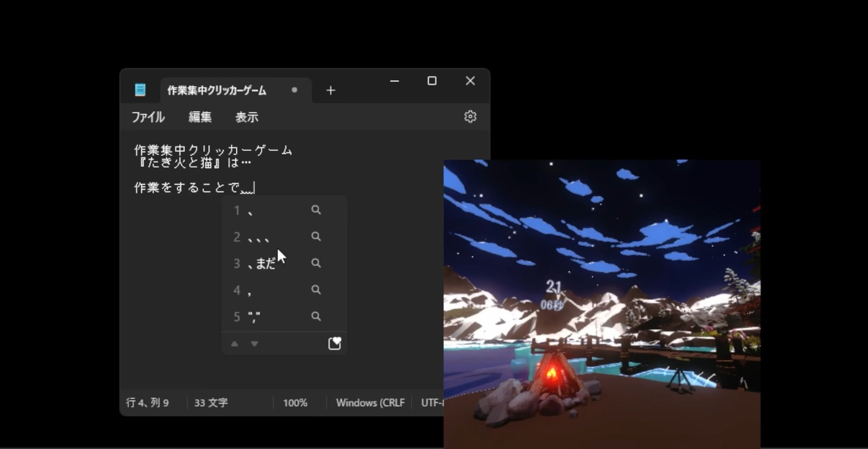Select the 作業集中クリッカーゲーム tab

[217, 91]
